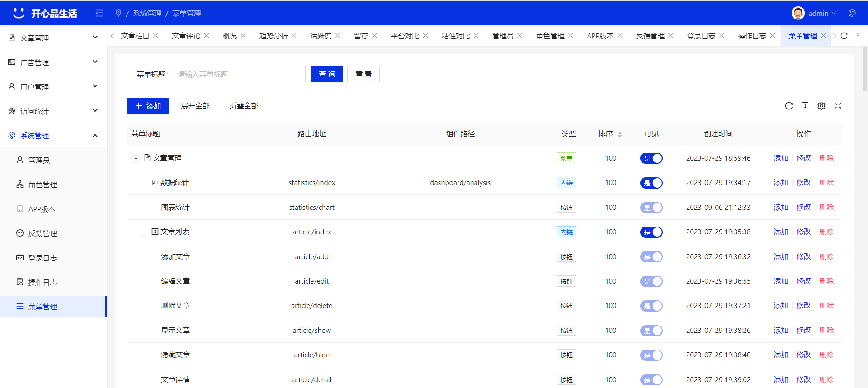Toggle table fullscreen icon
This screenshot has height=388, width=868.
pos(838,106)
